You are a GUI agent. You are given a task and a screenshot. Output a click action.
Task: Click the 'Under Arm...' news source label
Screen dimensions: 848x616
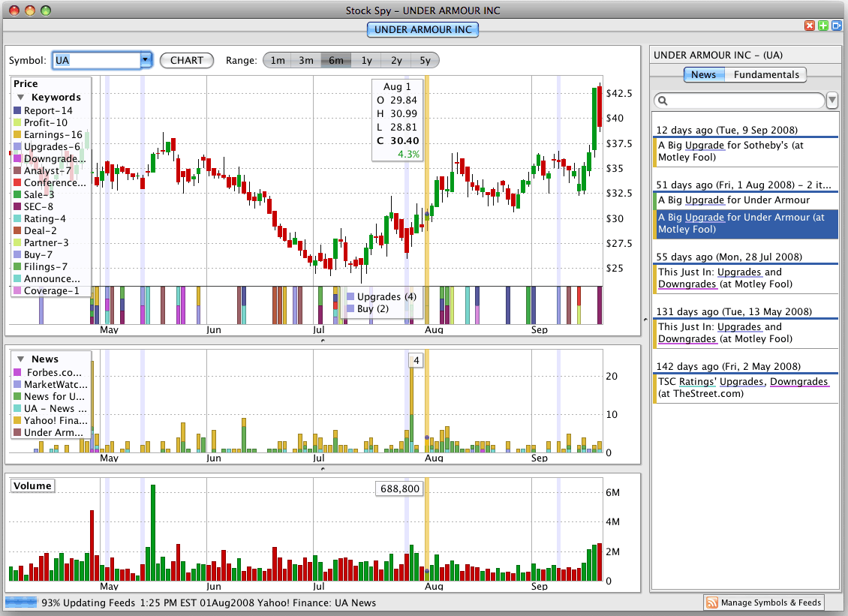point(53,433)
